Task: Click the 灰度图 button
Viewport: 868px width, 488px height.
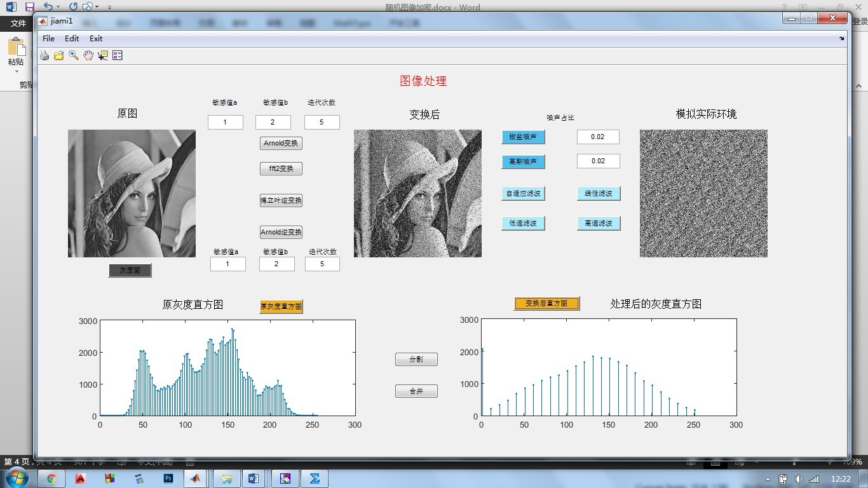Action: coord(130,270)
